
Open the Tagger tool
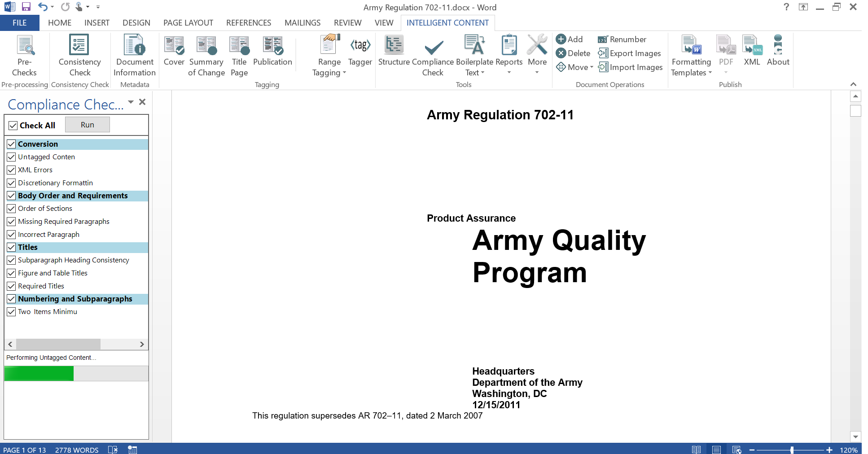click(360, 50)
